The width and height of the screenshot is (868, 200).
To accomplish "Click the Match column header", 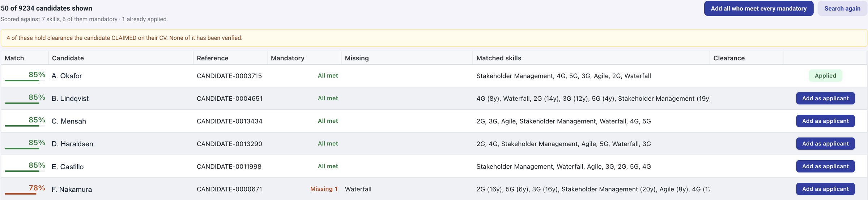I will tap(25, 58).
